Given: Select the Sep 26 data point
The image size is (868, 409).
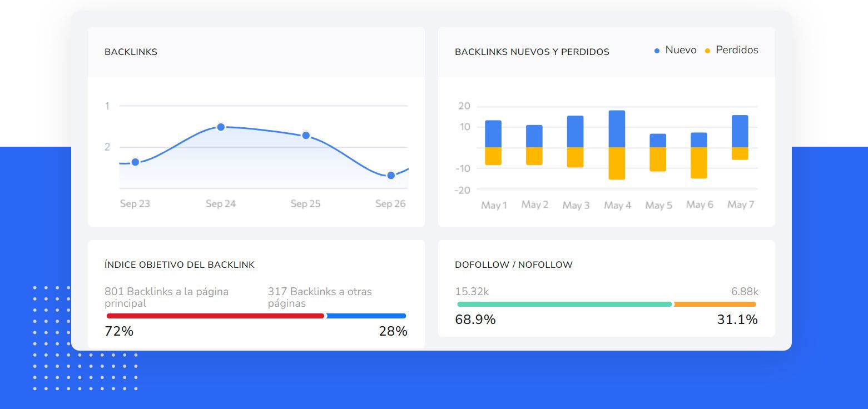Looking at the screenshot, I should [x=391, y=175].
